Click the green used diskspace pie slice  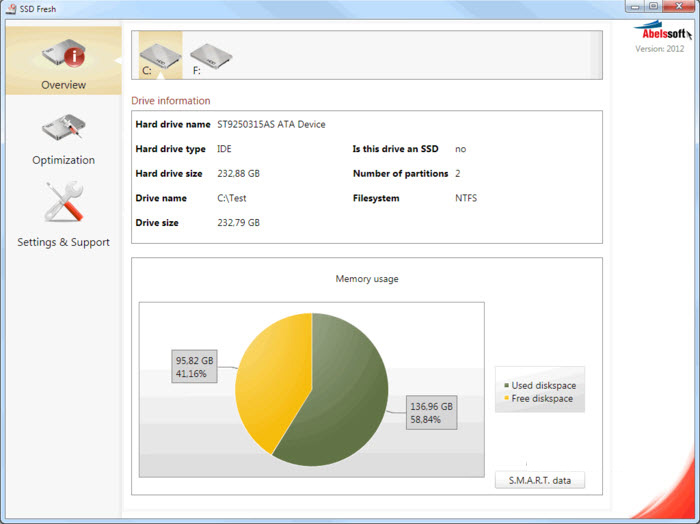click(340, 400)
